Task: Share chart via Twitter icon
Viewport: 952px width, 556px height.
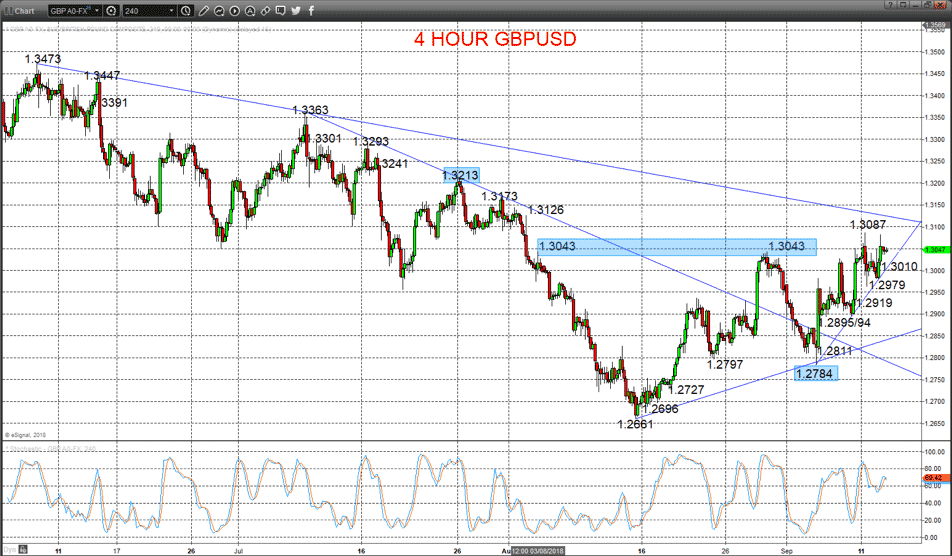Action: tap(296, 11)
